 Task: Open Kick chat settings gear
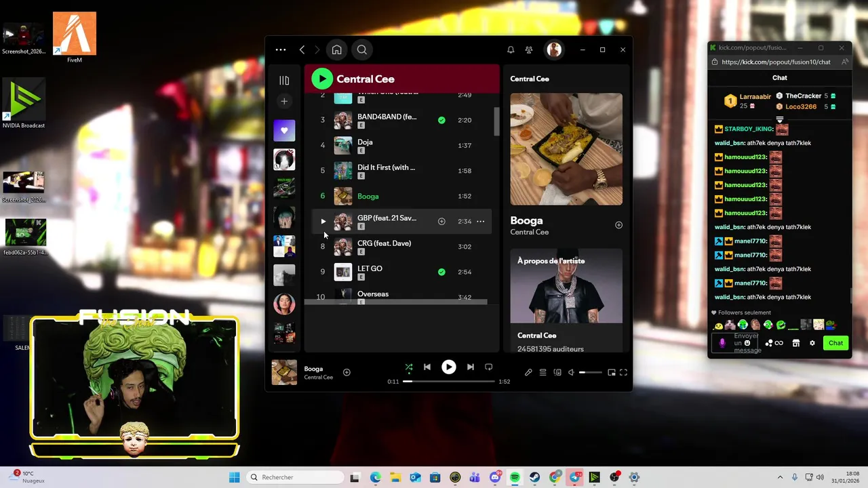(812, 343)
